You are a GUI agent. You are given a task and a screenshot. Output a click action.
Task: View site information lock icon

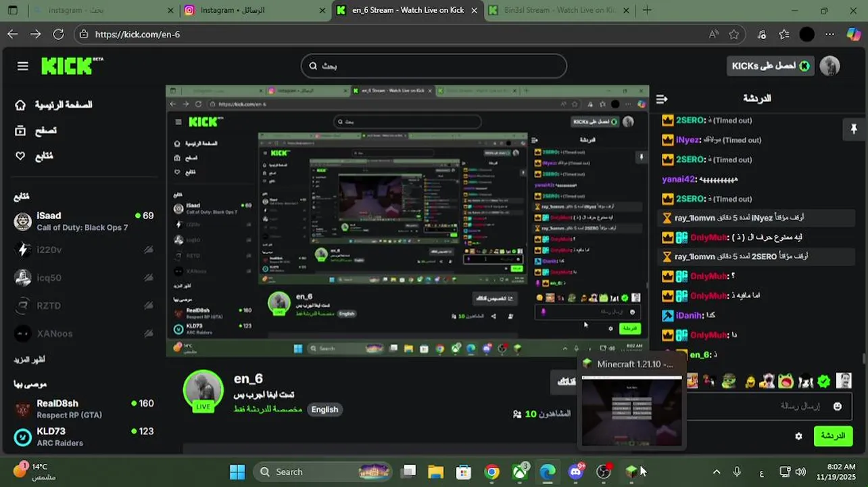(83, 34)
